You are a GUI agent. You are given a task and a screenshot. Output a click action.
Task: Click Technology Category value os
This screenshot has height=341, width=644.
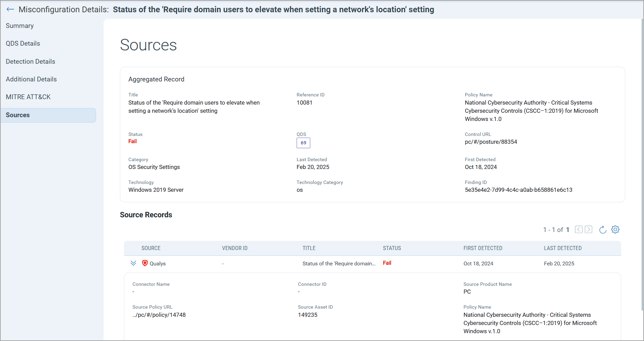300,190
